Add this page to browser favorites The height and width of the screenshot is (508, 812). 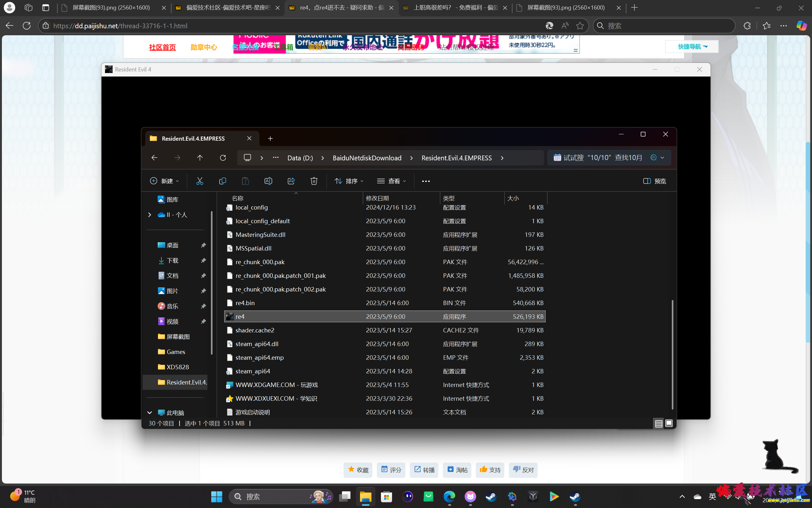(x=580, y=25)
